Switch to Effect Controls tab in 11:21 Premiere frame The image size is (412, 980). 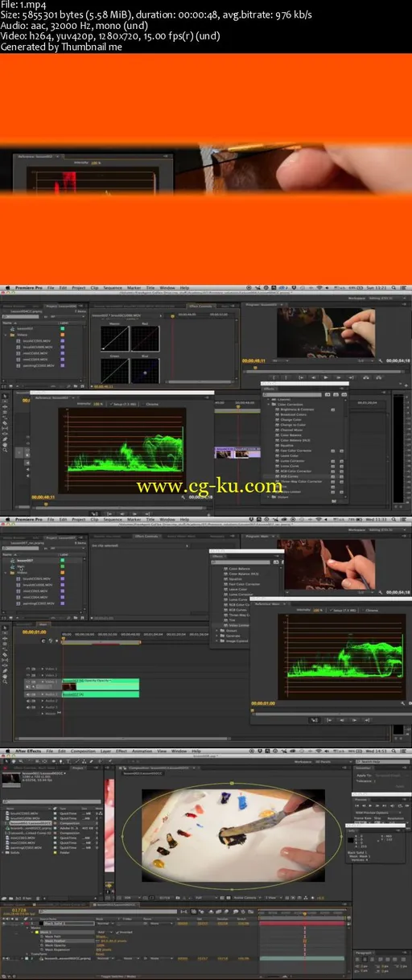pos(199,306)
